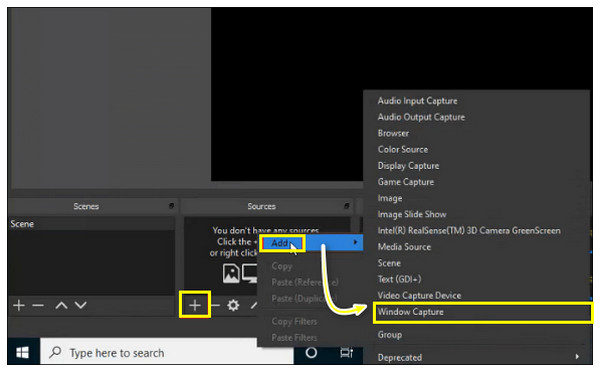Image resolution: width=600 pixels, height=372 pixels.
Task: Add a Scene as source
Action: pyautogui.click(x=389, y=263)
